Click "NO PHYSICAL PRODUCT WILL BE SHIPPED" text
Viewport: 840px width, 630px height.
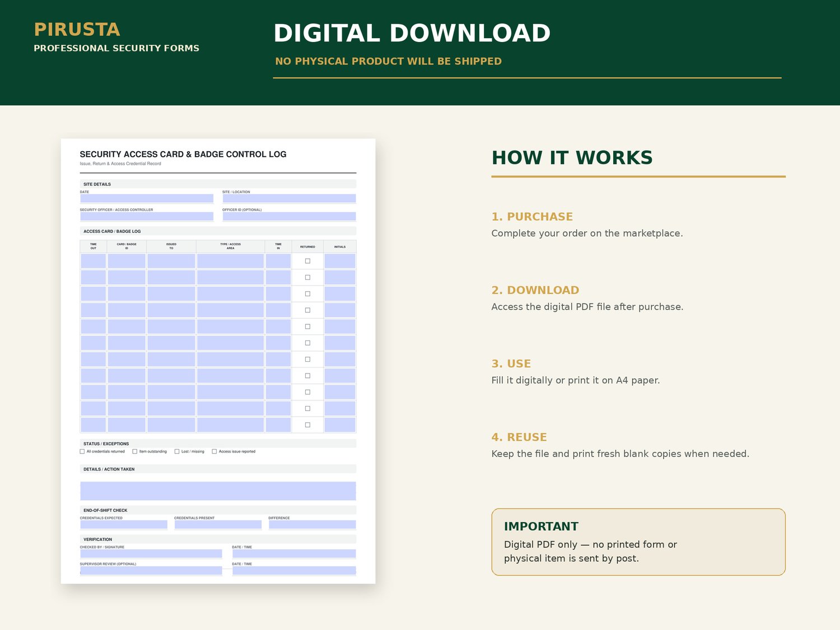[x=389, y=61]
